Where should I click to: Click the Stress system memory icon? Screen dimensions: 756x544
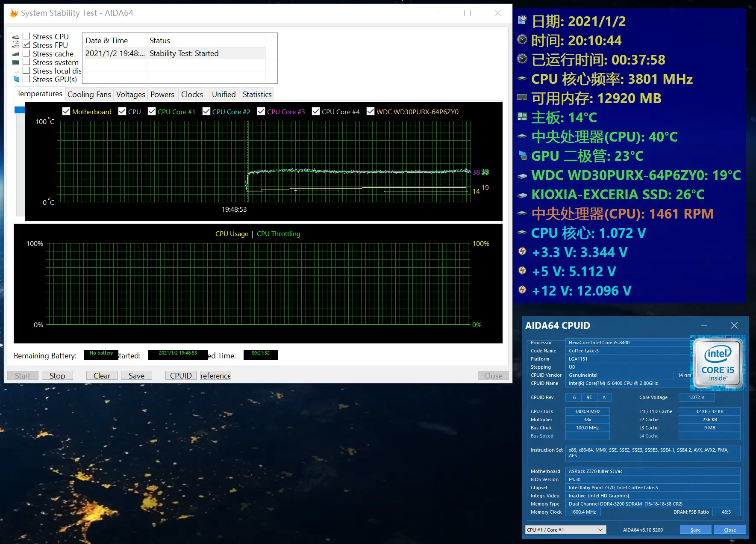[15, 62]
